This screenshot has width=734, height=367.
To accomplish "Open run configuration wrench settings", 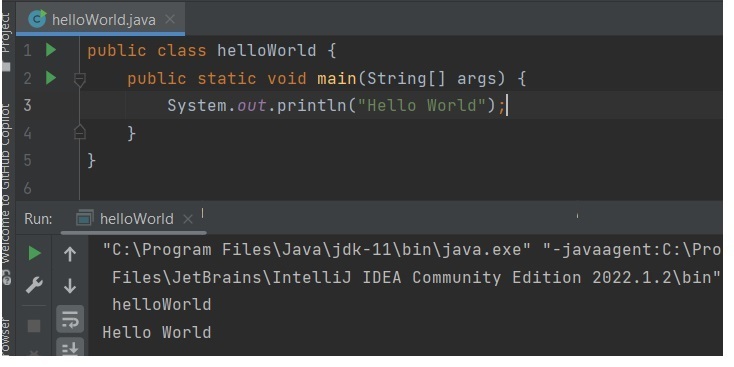I will (34, 285).
